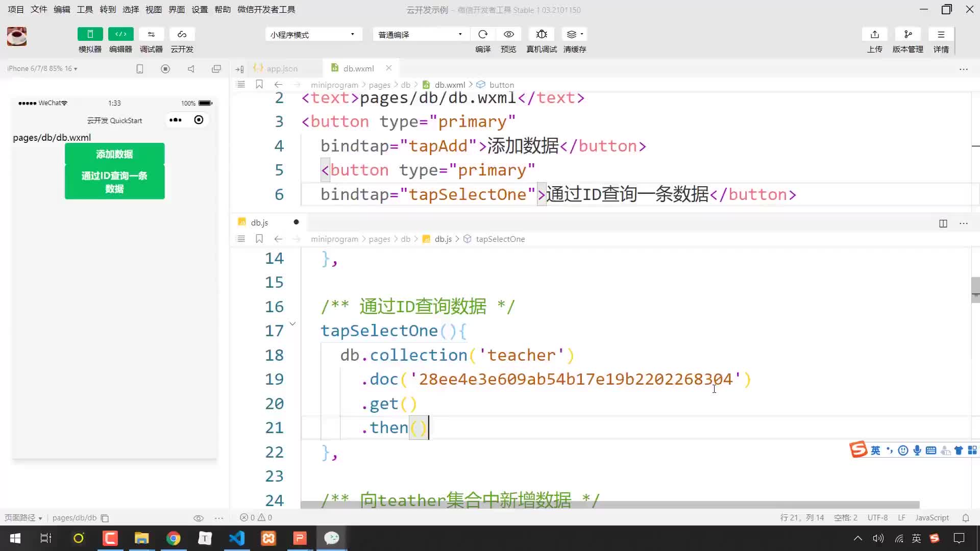Viewport: 980px width, 551px height.
Task: Toggle simulator sound mute icon
Action: coord(191,69)
